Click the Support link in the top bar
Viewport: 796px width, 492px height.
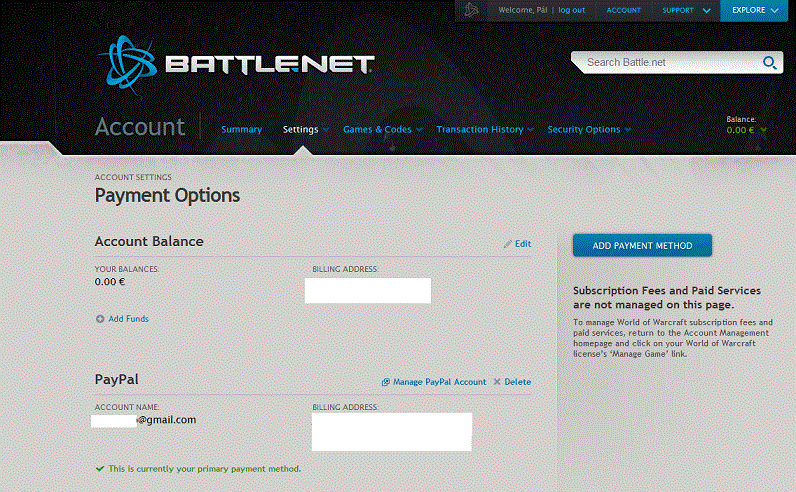point(678,10)
